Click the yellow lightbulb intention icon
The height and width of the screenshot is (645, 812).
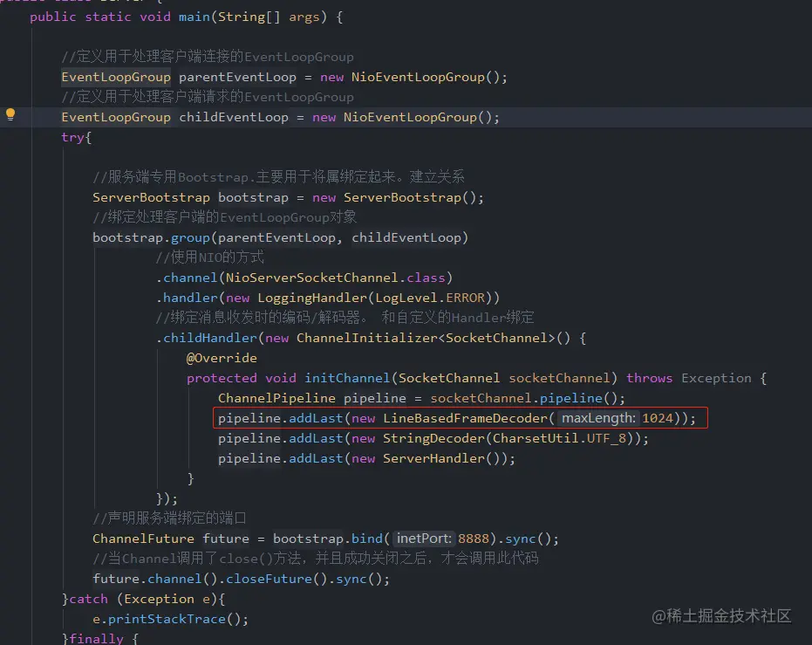(10, 114)
